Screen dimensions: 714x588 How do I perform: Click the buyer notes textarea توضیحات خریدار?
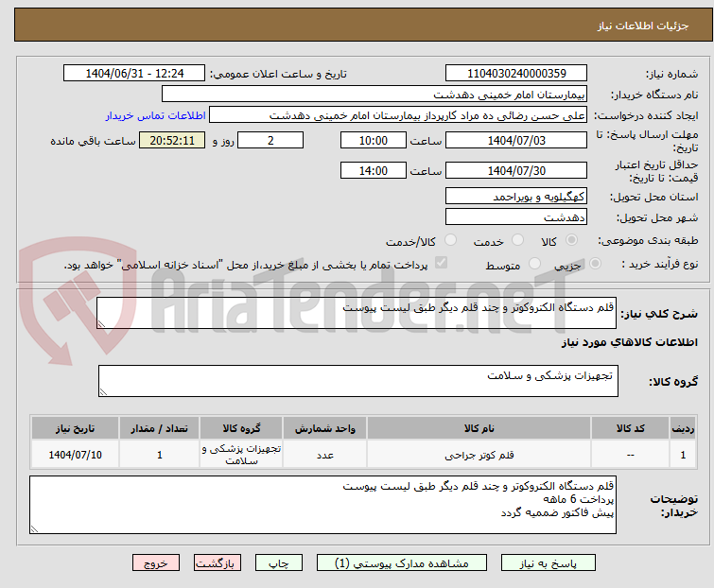(x=322, y=505)
